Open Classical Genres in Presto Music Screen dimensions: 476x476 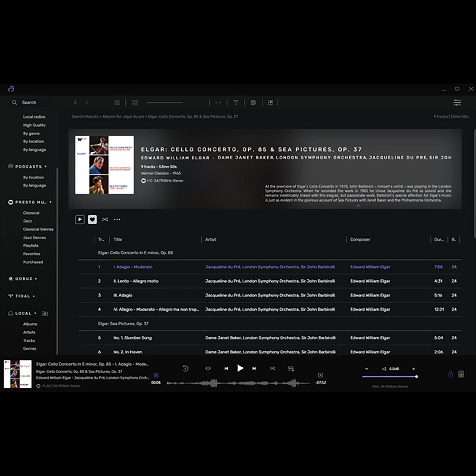pos(38,229)
